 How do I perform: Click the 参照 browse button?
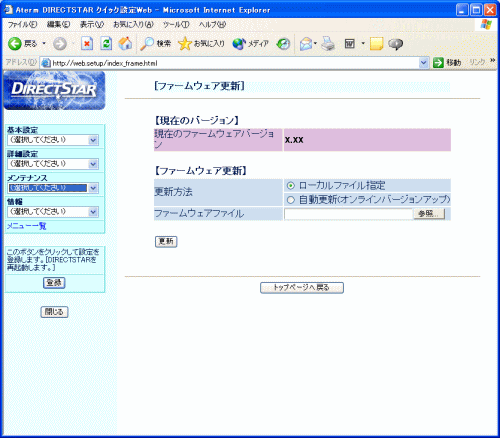pos(429,214)
